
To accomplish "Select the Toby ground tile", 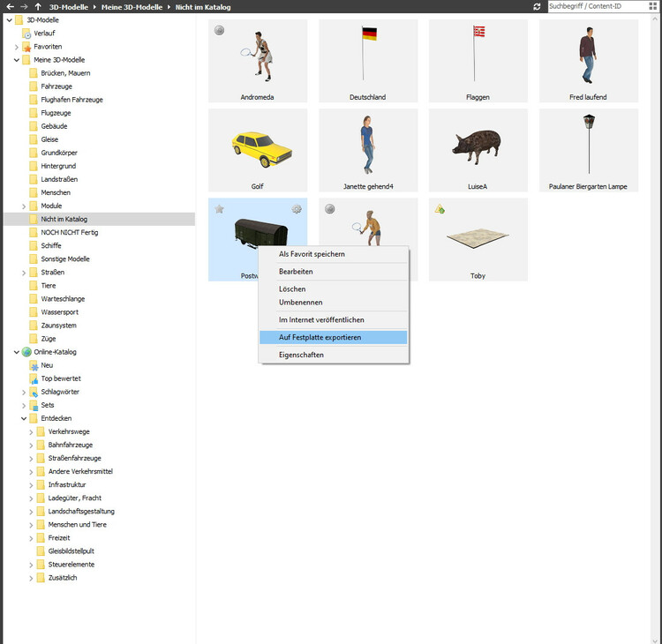I will pyautogui.click(x=478, y=239).
